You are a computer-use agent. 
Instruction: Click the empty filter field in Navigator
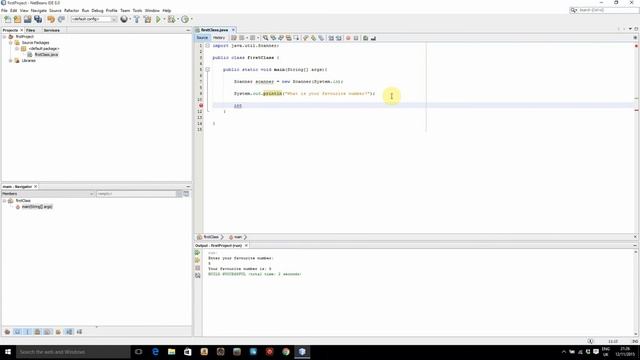coord(136,193)
